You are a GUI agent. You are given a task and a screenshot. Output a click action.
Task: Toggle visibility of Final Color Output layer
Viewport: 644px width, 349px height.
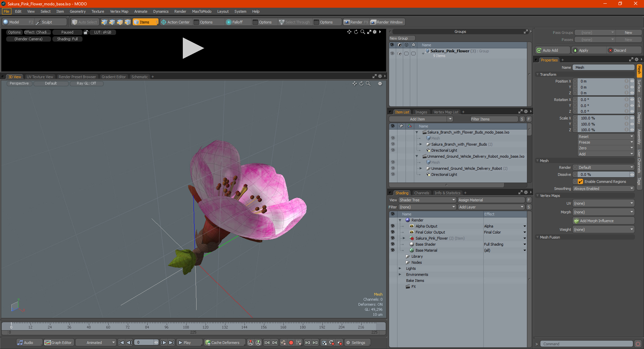(x=392, y=232)
